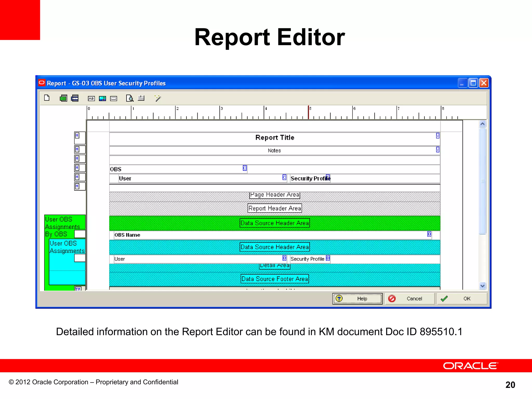This screenshot has height=399, width=532.
Task: Select the H marker beside the OBS row
Action: [77, 168]
